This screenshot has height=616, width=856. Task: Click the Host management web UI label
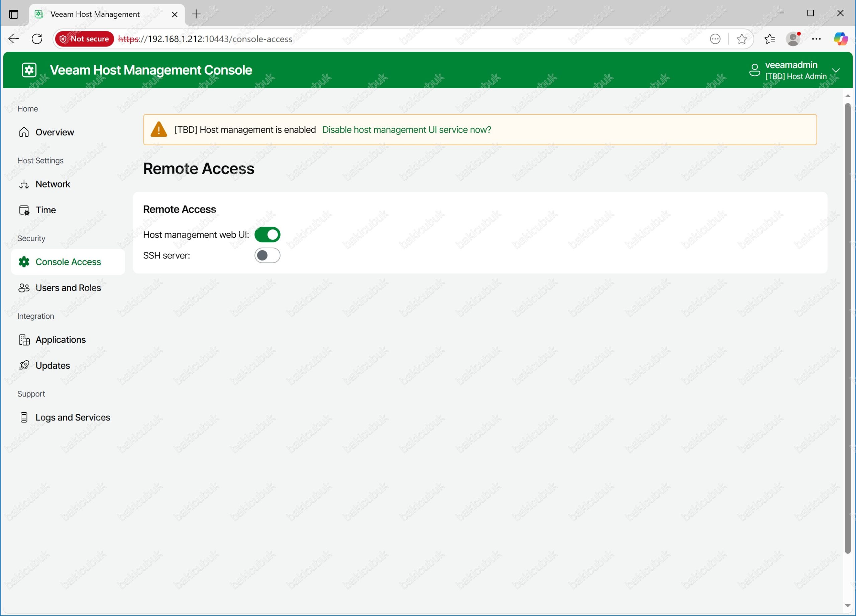(196, 235)
